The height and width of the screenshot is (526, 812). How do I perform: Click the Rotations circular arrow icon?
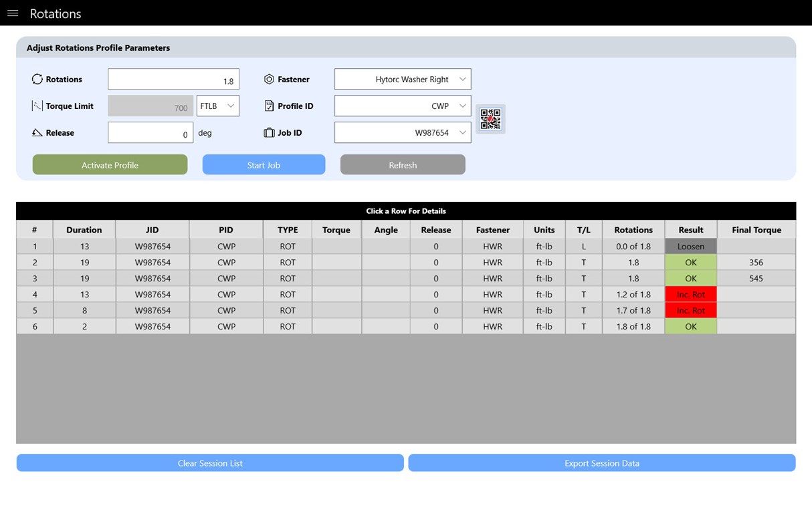(x=37, y=79)
